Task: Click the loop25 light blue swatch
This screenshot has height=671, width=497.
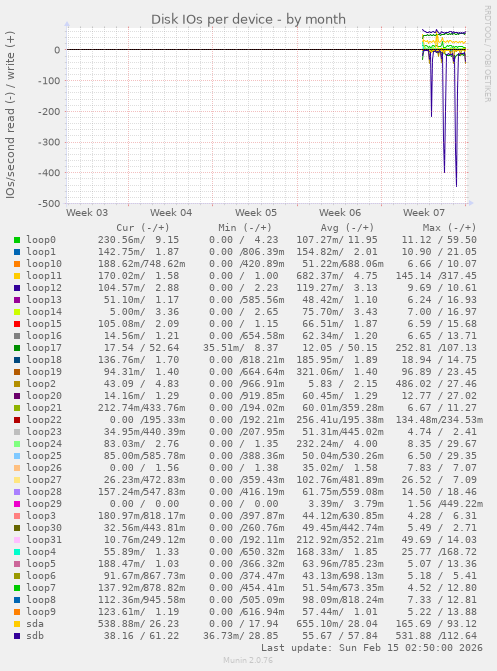Action: pyautogui.click(x=17, y=456)
